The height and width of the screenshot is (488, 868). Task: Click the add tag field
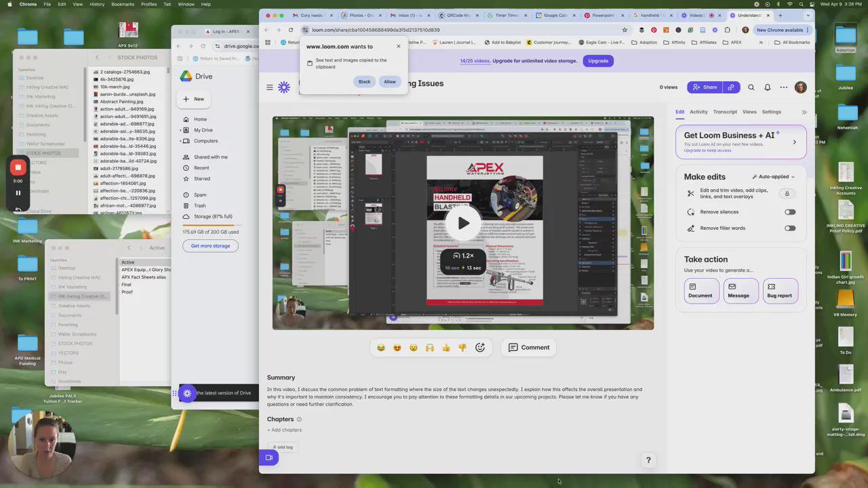tap(283, 447)
